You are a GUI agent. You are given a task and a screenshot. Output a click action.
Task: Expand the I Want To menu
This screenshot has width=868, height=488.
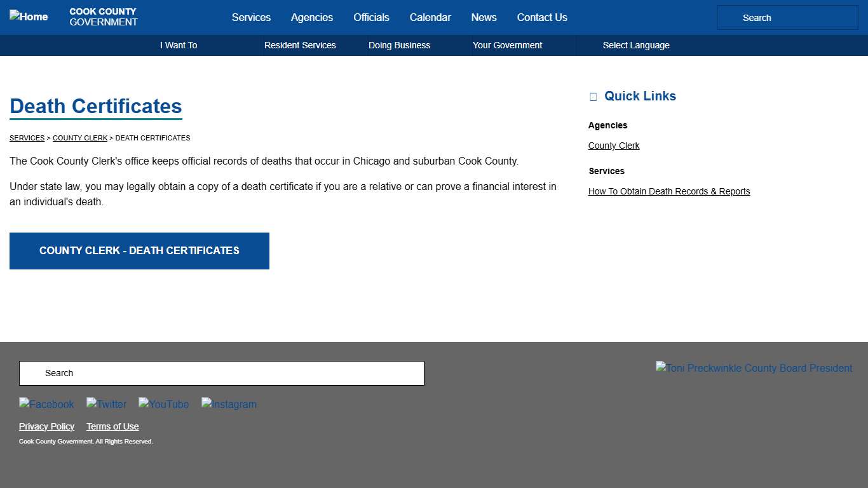[x=179, y=45]
